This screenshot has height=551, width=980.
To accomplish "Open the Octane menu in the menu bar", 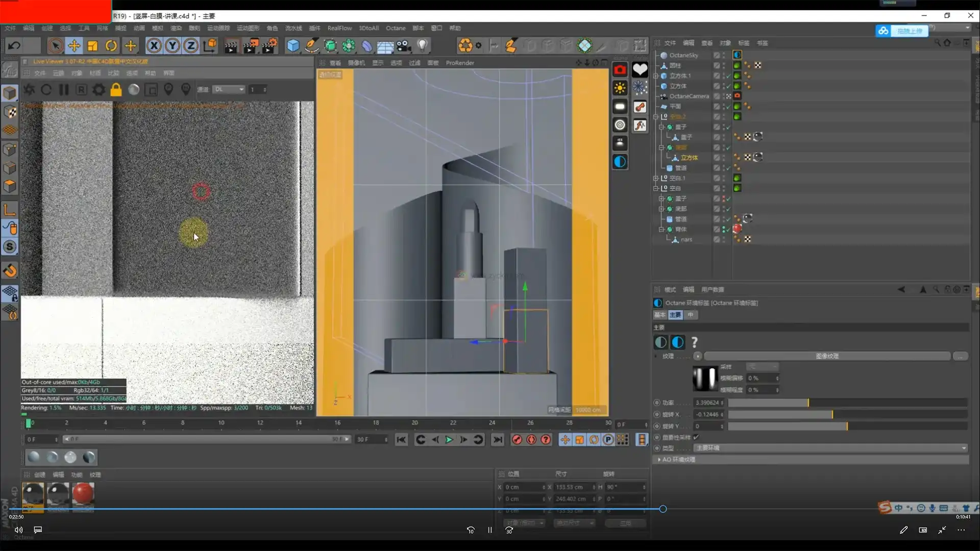I will 396,28.
